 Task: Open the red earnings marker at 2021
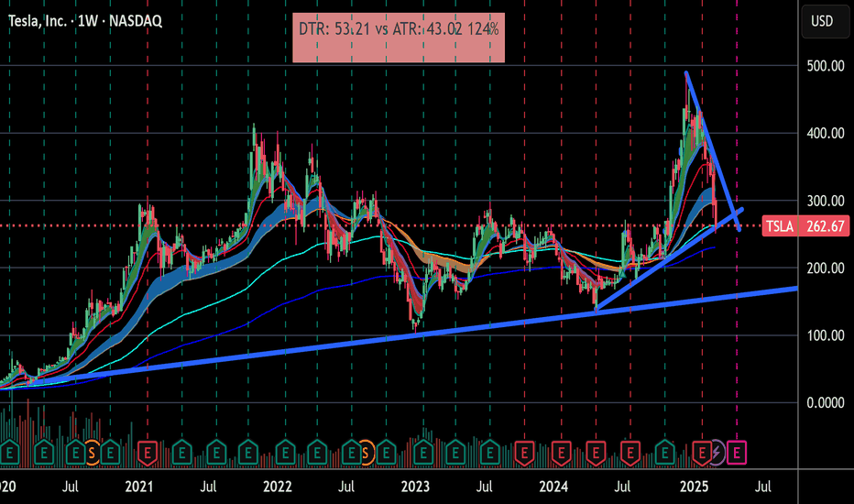pos(147,453)
